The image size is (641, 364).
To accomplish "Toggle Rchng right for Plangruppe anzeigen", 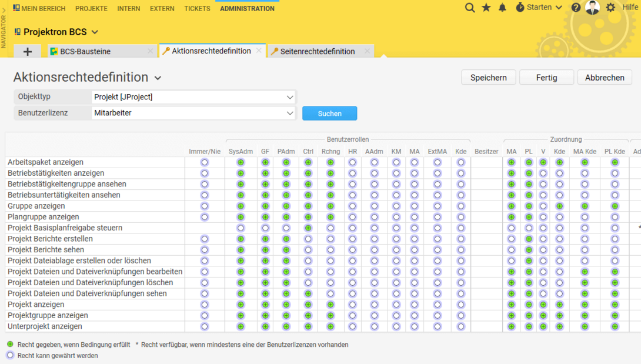I will 330,217.
